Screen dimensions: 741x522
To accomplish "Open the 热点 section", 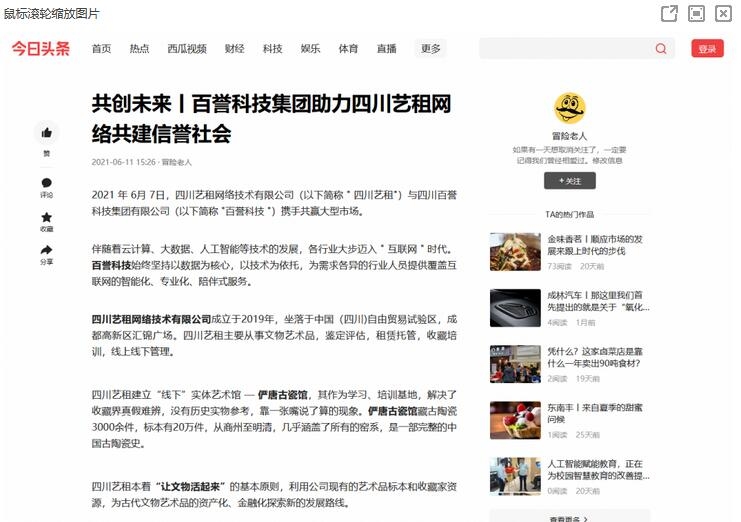I will [x=139, y=49].
